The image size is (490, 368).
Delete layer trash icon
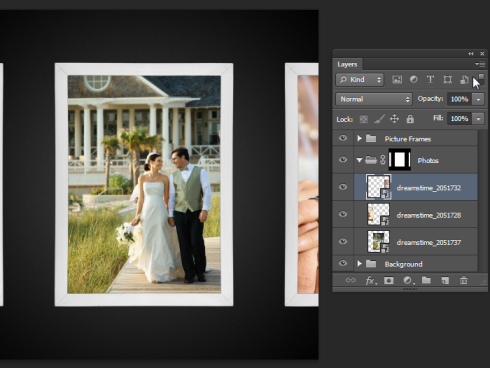click(463, 280)
